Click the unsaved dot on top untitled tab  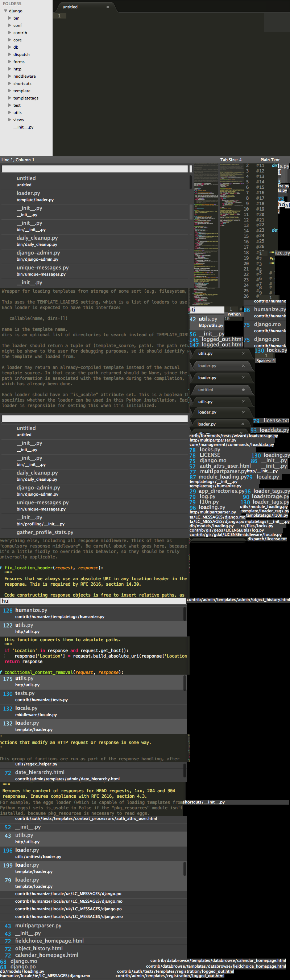pyautogui.click(x=108, y=7)
